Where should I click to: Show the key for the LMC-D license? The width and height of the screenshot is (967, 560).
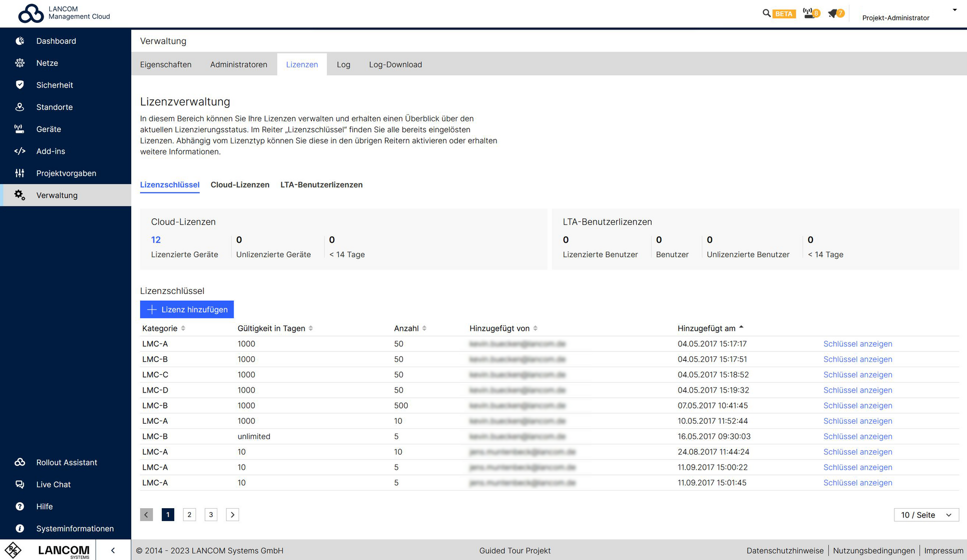point(858,390)
